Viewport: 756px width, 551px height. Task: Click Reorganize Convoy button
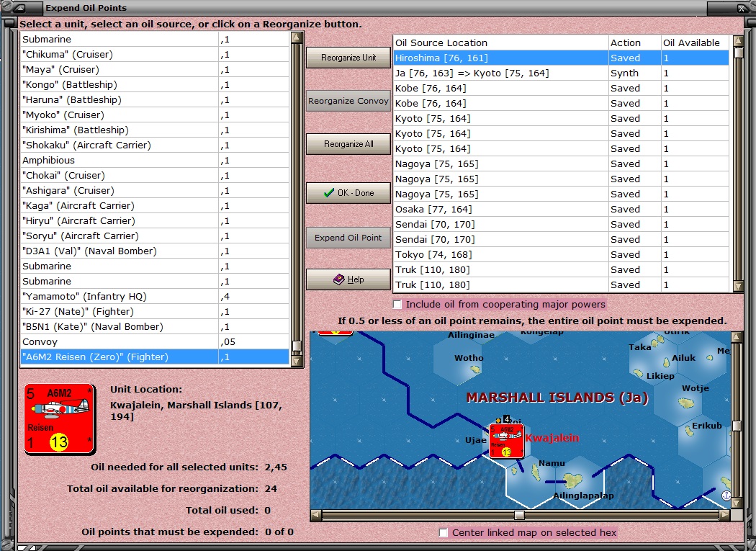click(348, 101)
